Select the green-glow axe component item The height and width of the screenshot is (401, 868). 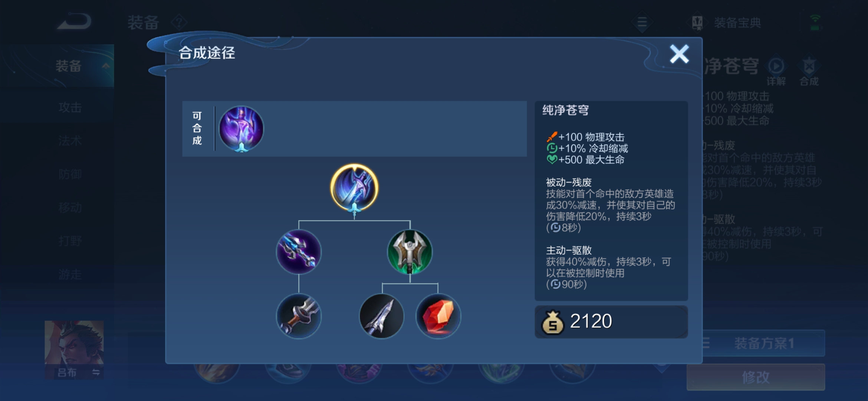point(410,252)
